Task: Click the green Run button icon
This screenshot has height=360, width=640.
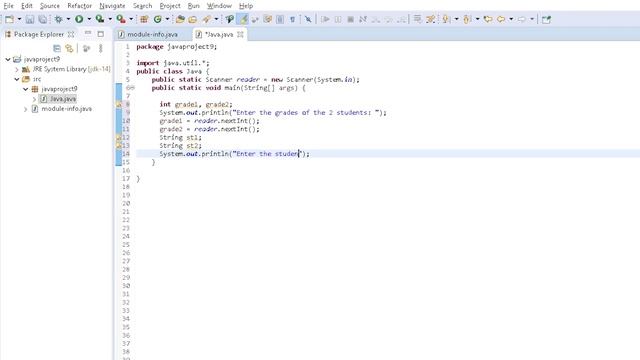Action: coord(79,19)
